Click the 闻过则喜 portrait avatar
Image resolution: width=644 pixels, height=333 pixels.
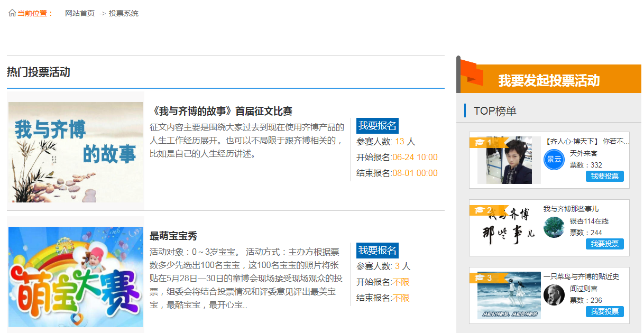click(x=554, y=294)
